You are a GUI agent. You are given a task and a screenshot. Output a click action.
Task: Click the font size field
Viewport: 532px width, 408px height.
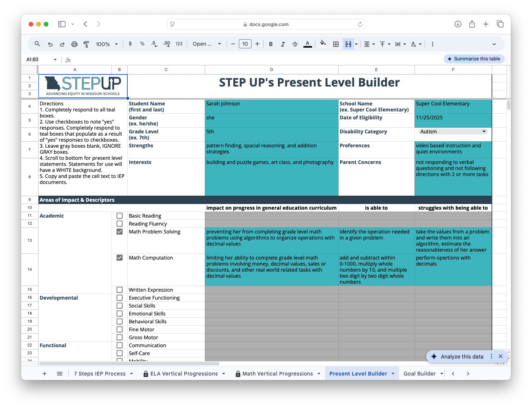click(x=245, y=44)
